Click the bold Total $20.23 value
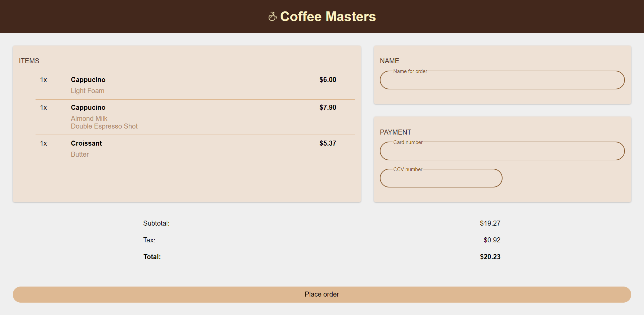 tap(490, 257)
